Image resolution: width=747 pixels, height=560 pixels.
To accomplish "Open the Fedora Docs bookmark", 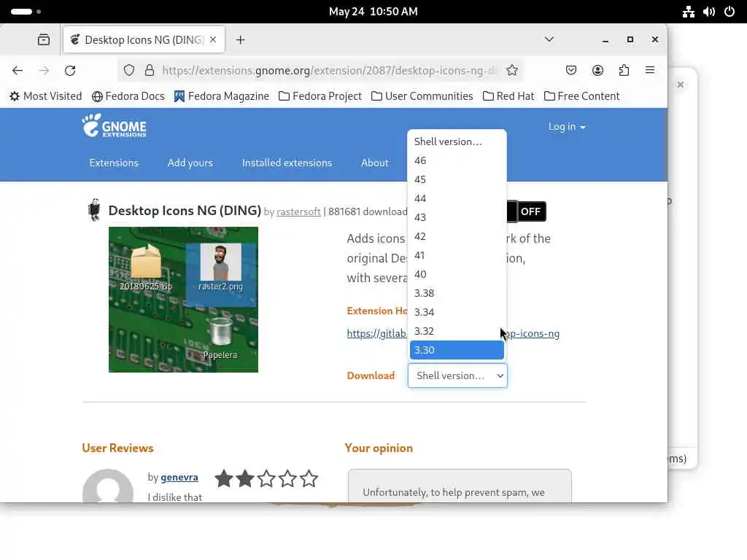I will [128, 96].
